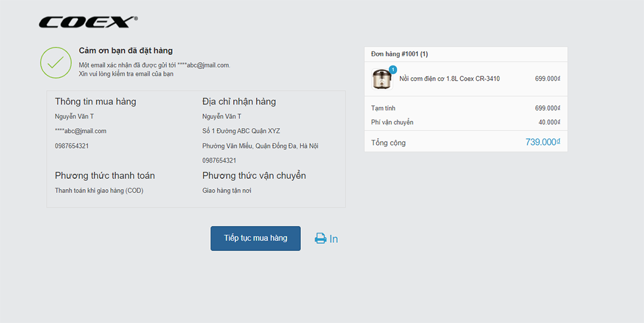Click the Phương thức vận chuyển heading
Viewport: 644px width, 323px height.
coord(254,176)
